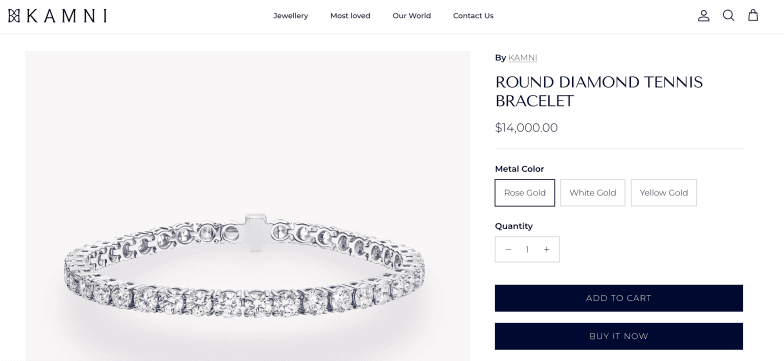Screen dimensions: 784x361
Task: Decrease quantity with the minus icon
Action: [508, 250]
